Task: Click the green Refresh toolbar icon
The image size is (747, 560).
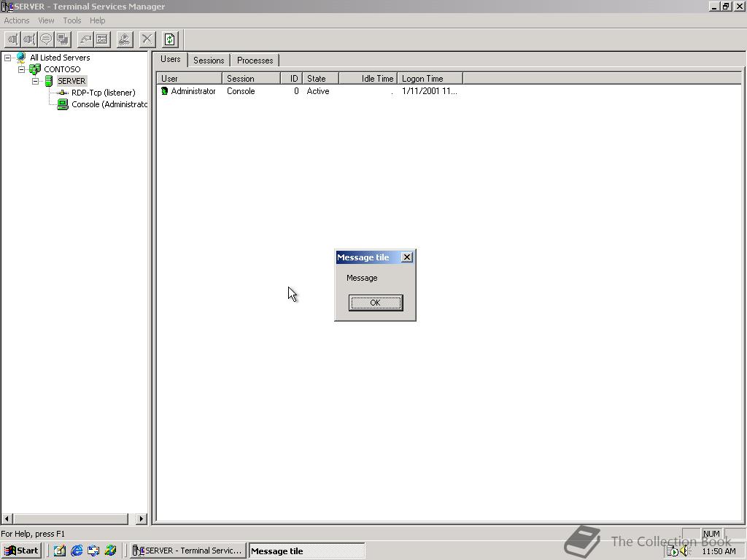Action: [170, 39]
